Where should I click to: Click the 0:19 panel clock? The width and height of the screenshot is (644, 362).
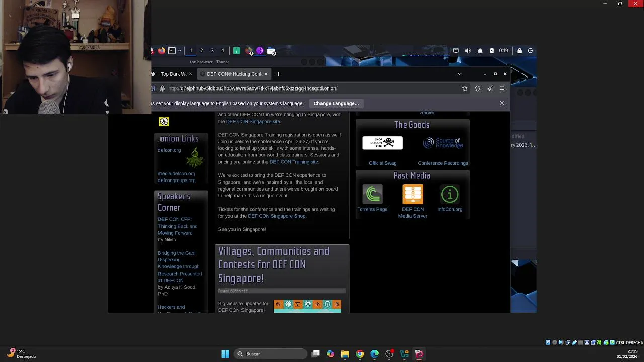[x=504, y=51]
